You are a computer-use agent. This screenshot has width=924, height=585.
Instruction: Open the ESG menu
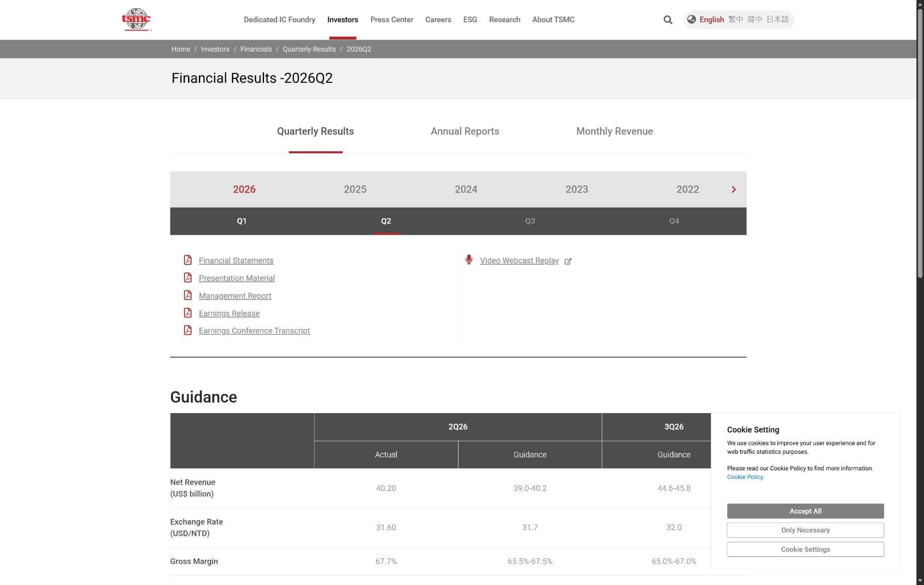point(470,20)
